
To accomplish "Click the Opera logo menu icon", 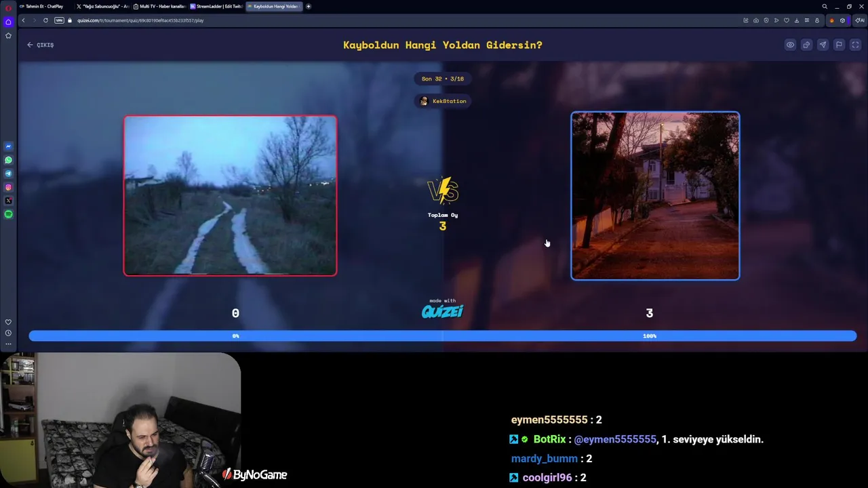I will coord(8,8).
